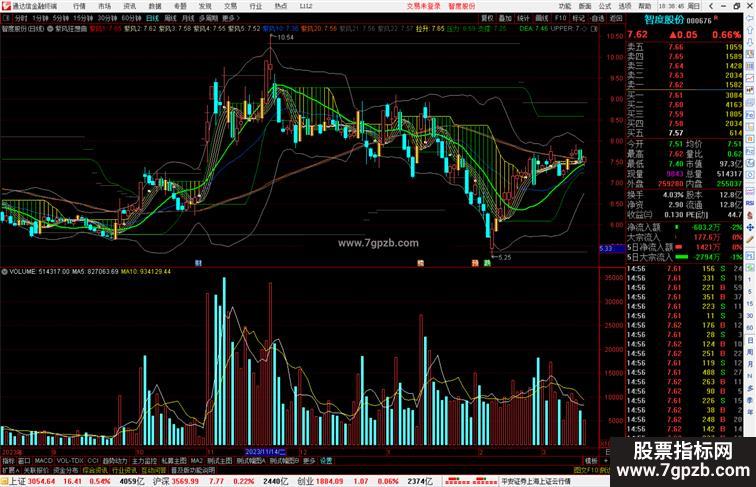This screenshot has width=756, height=487.
Task: Select the VOL-TDX indicator tab
Action: tap(70, 461)
